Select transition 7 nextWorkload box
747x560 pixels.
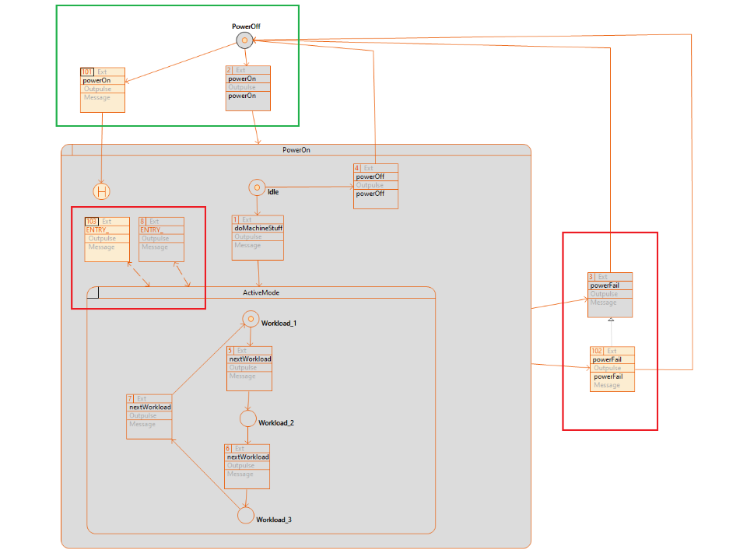tap(149, 416)
